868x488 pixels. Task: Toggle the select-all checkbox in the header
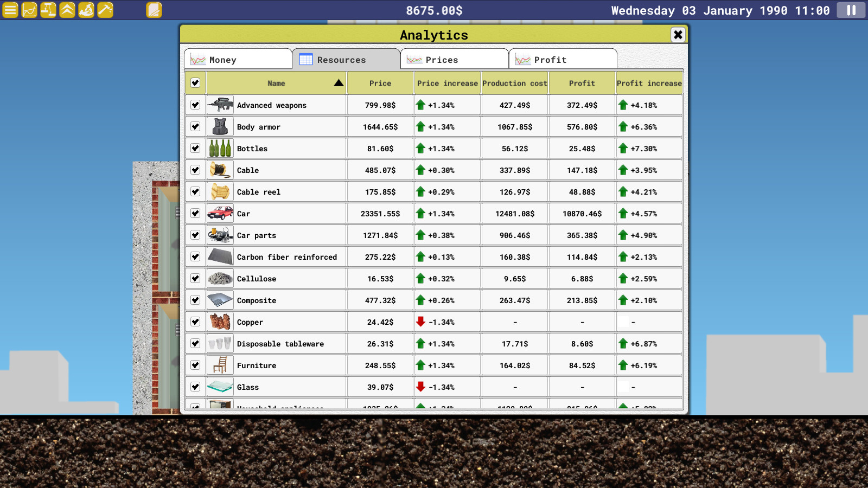(x=194, y=82)
